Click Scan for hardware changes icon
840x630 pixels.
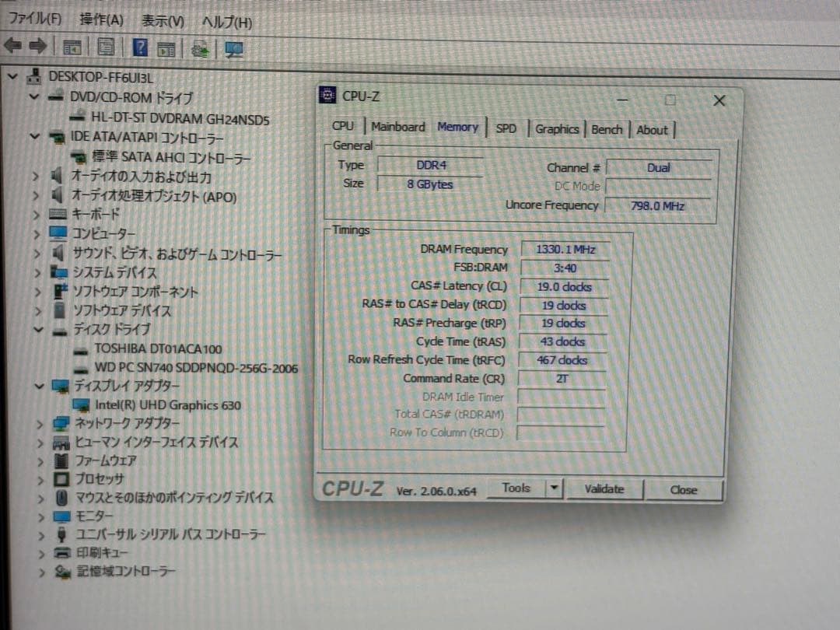pyautogui.click(x=200, y=48)
